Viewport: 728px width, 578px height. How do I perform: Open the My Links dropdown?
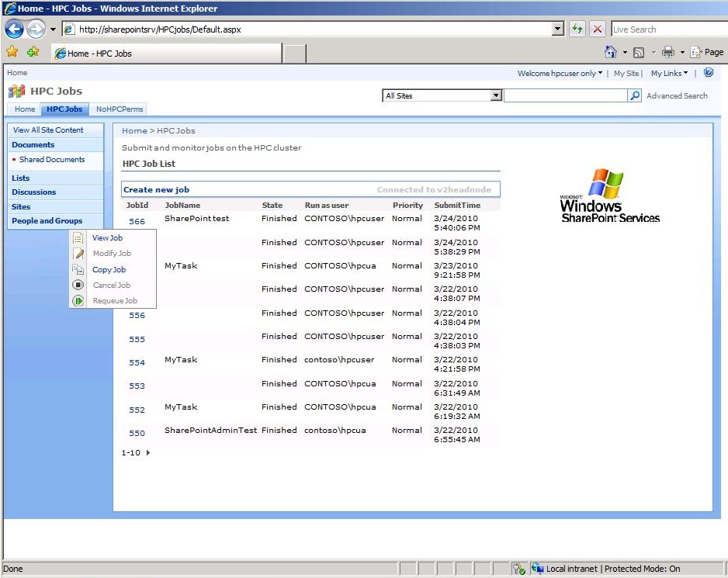(x=669, y=73)
